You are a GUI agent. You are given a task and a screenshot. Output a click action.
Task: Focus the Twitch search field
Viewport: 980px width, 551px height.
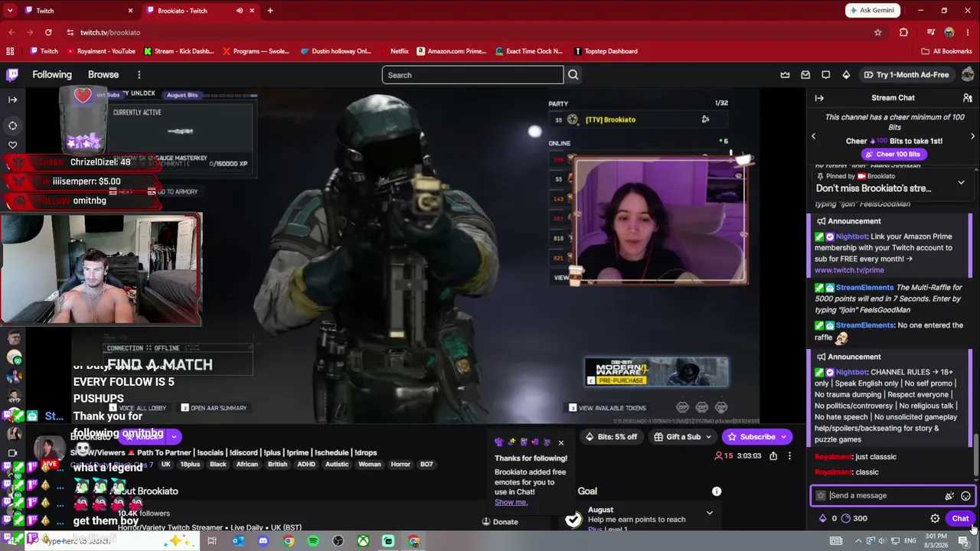(472, 75)
